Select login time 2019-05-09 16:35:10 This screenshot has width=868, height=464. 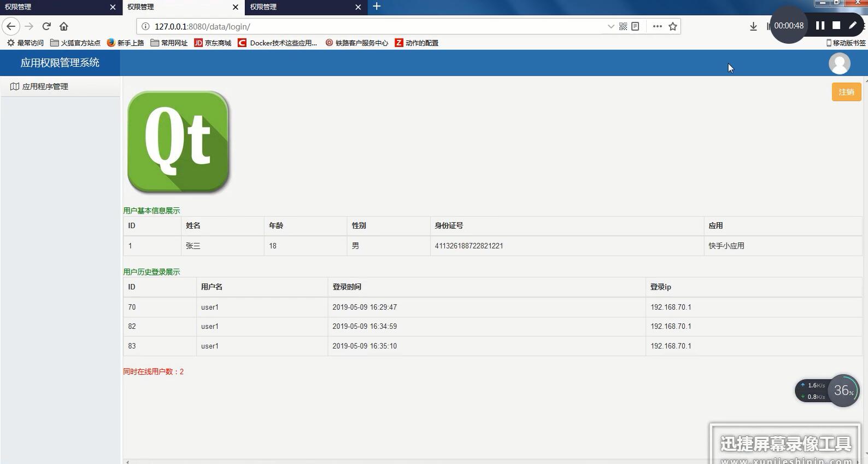pyautogui.click(x=365, y=346)
